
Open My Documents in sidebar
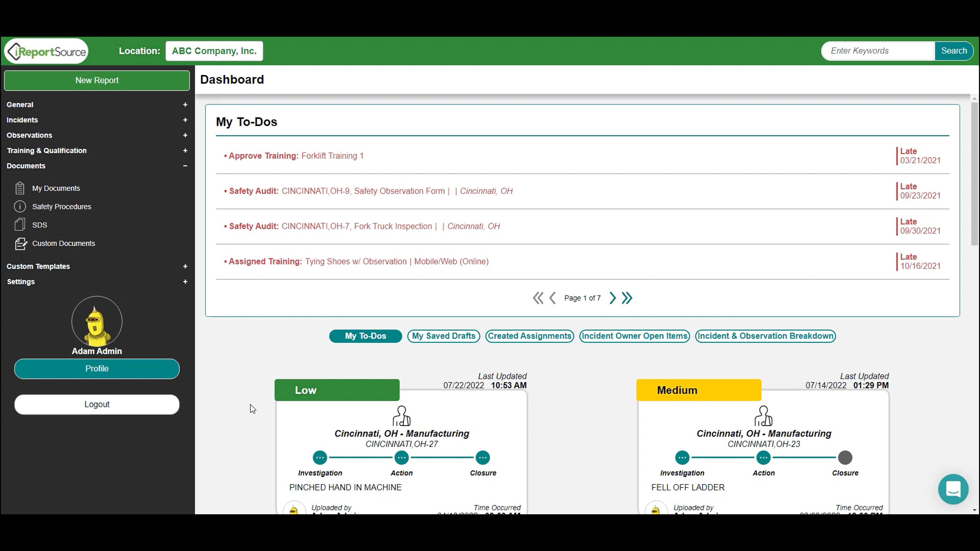(x=56, y=188)
